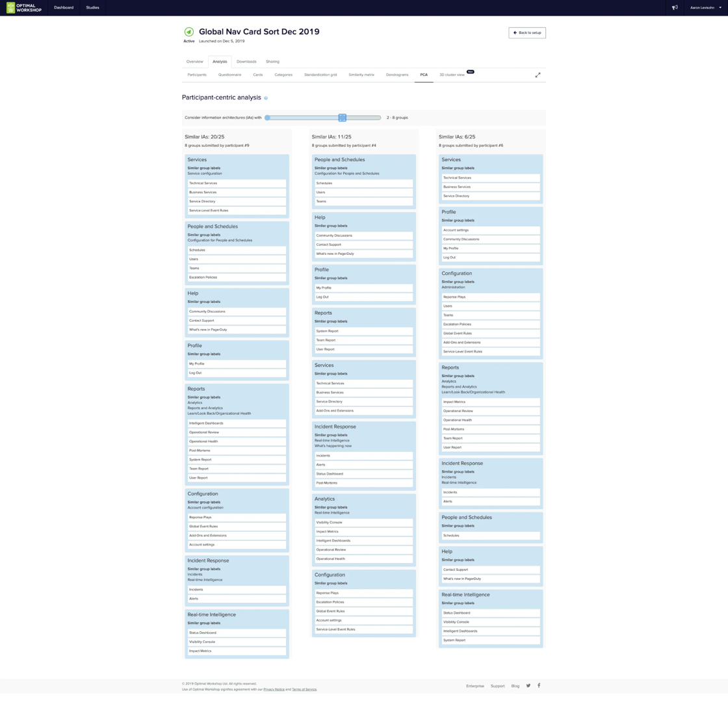Screen dimensions: 728x710
Task: Click 'Real-time Intelligence' group title in participant #9 column
Action: coord(211,615)
